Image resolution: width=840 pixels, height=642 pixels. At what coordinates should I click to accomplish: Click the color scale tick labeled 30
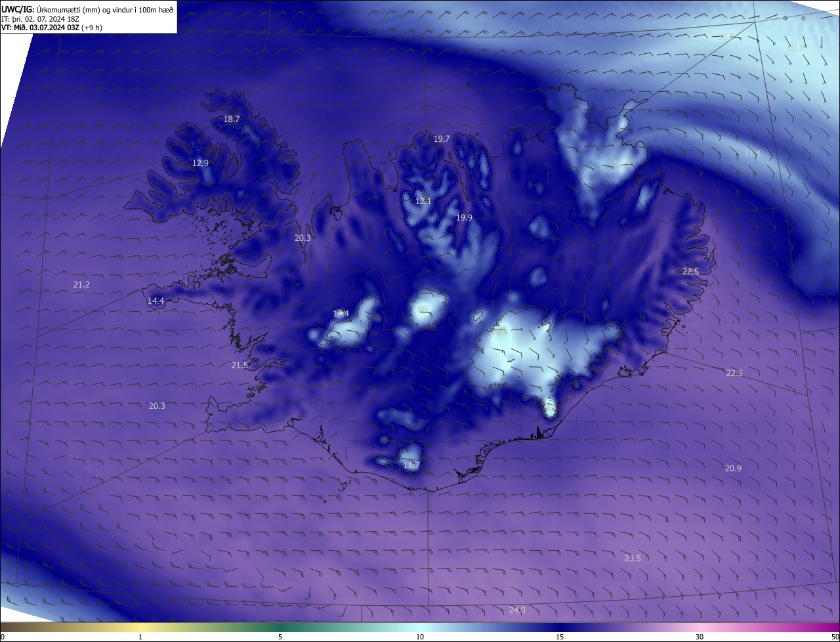click(x=700, y=637)
